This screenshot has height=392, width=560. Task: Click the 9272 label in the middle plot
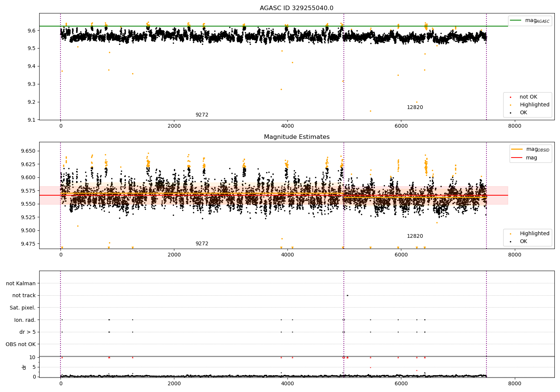click(x=202, y=244)
